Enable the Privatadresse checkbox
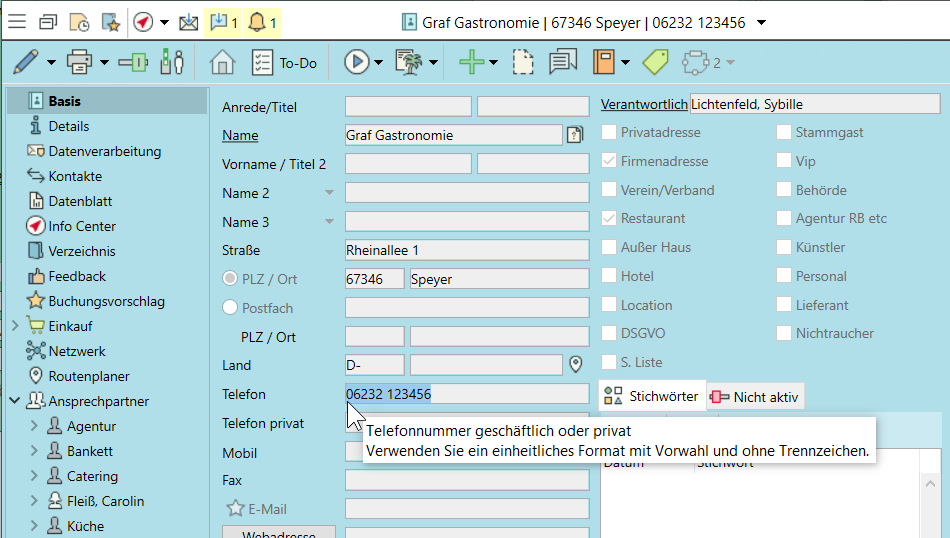The height and width of the screenshot is (538, 950). click(609, 132)
